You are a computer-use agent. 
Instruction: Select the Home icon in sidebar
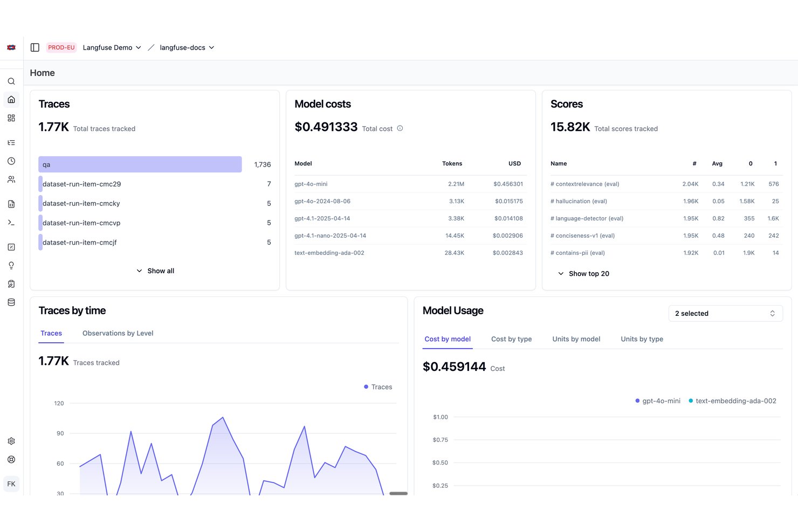coord(11,100)
